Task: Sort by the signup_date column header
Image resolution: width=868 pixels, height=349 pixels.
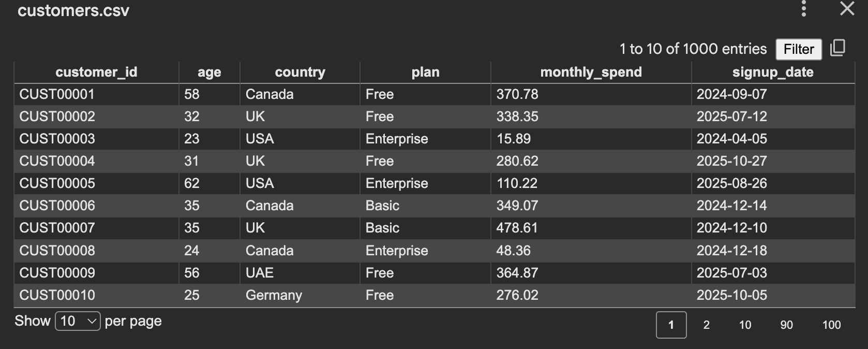Action: tap(773, 72)
